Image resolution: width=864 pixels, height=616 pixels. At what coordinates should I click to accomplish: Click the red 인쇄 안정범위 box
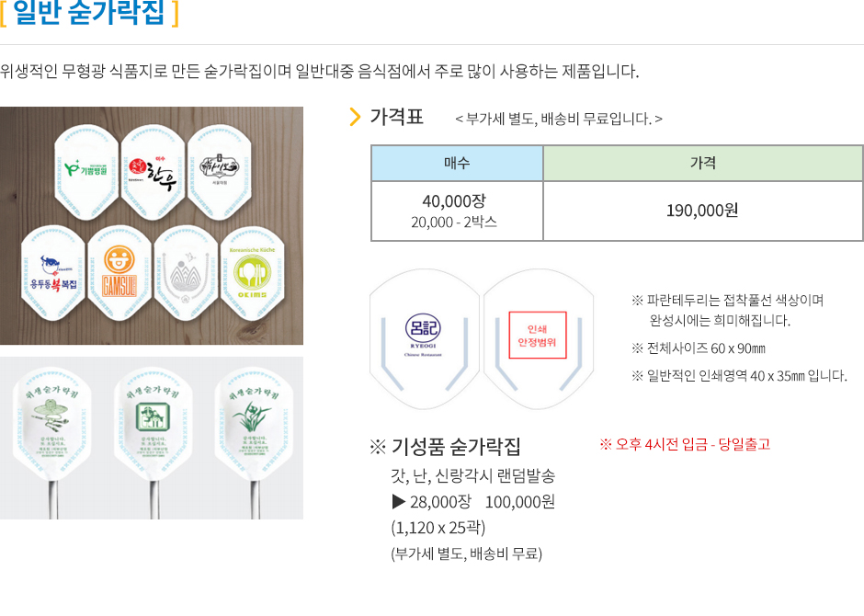click(538, 335)
